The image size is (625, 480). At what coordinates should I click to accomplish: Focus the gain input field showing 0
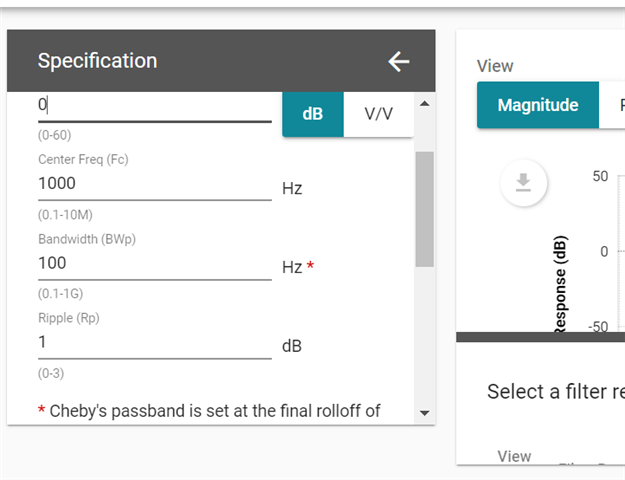pyautogui.click(x=154, y=105)
